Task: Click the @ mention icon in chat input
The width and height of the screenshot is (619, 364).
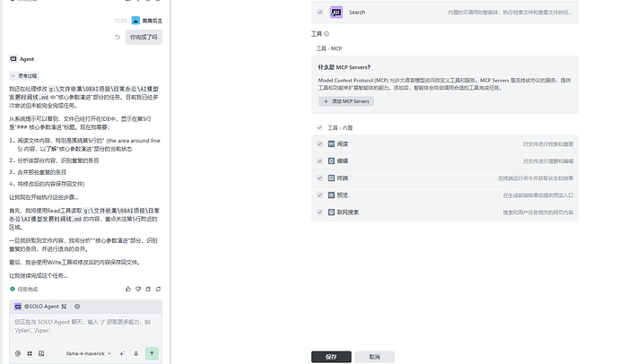Action: tap(18, 353)
